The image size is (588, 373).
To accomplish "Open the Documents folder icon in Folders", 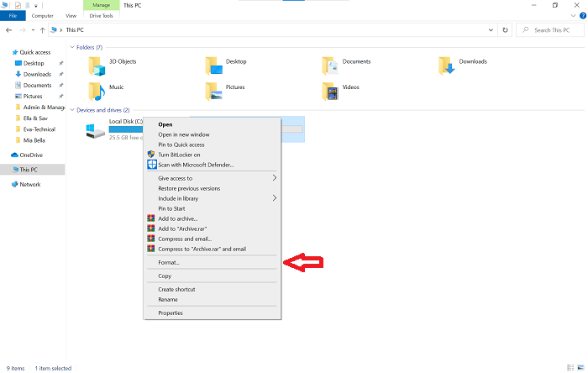I will click(x=330, y=66).
